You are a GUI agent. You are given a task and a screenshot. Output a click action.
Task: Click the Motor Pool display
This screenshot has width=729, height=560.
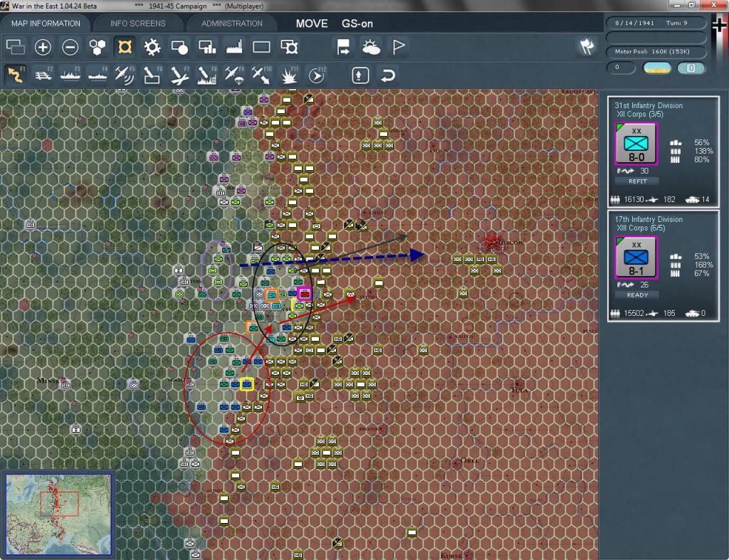[x=656, y=51]
